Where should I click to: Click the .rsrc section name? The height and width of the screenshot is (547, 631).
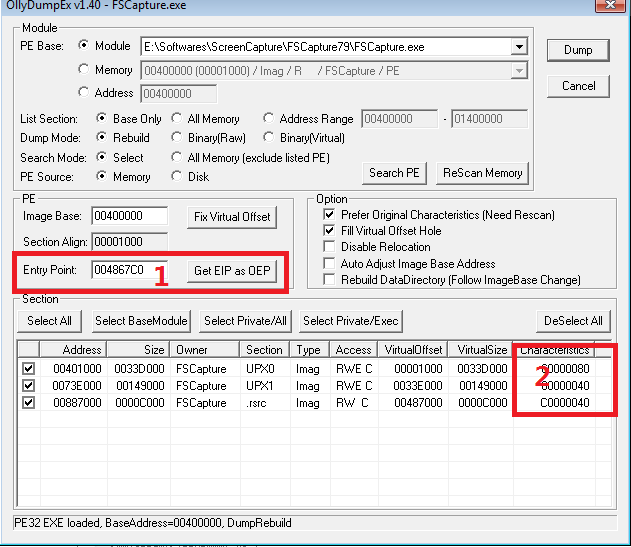point(256,403)
